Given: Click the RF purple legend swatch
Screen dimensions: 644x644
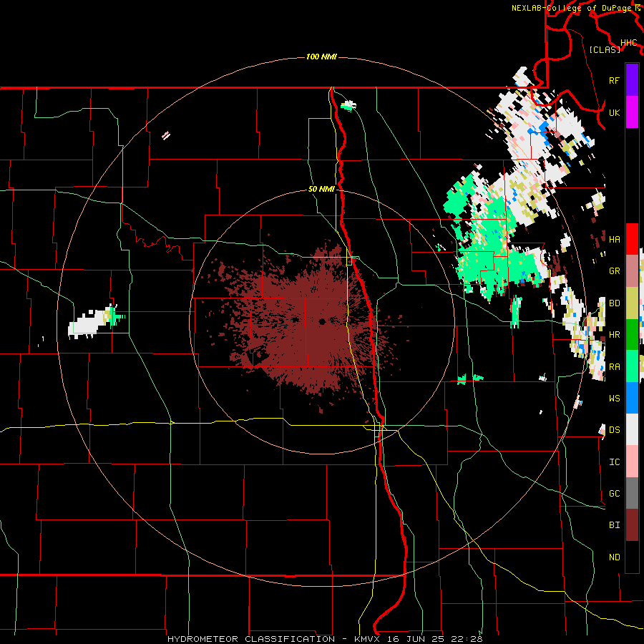Looking at the screenshot, I should tap(632, 79).
